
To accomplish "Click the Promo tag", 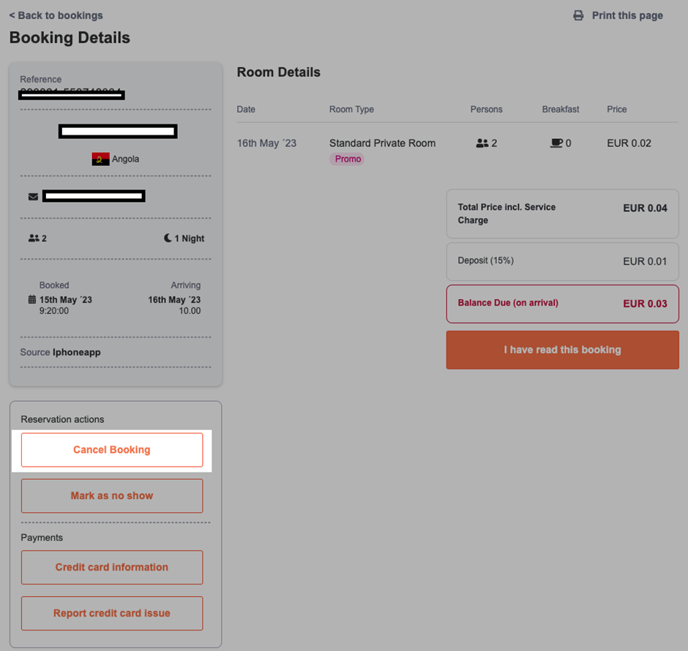I will click(348, 159).
